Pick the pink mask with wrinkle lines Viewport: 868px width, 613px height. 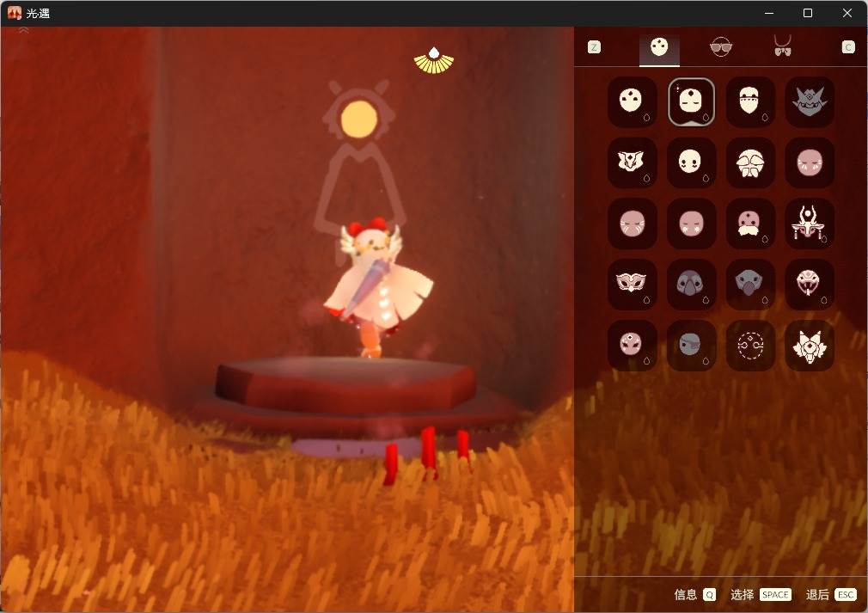[633, 224]
